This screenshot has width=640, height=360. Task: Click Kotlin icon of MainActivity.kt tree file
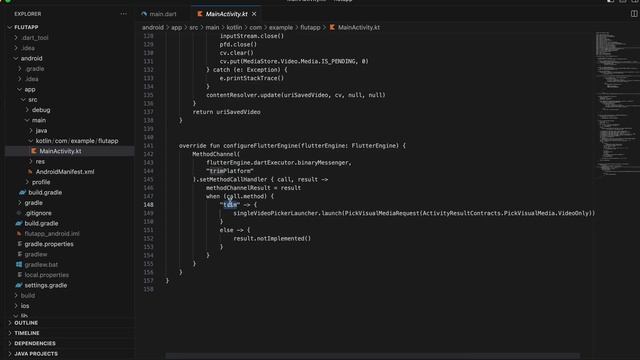[34, 151]
